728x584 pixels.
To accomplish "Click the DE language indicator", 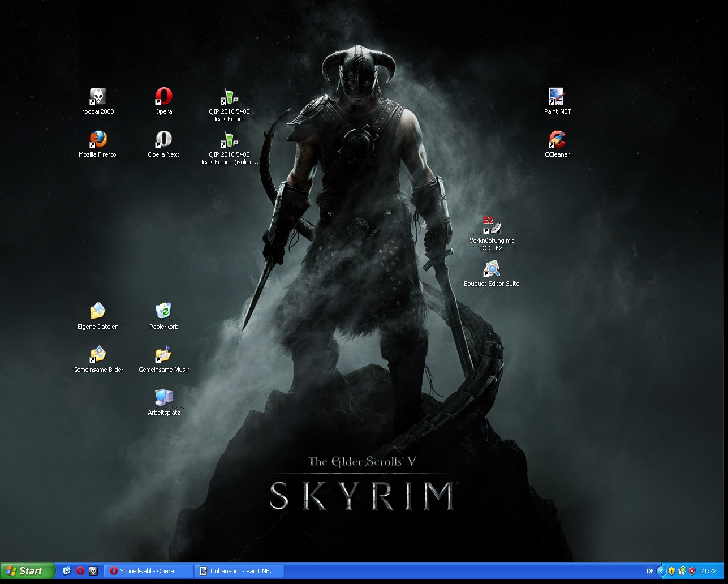I will click(650, 571).
